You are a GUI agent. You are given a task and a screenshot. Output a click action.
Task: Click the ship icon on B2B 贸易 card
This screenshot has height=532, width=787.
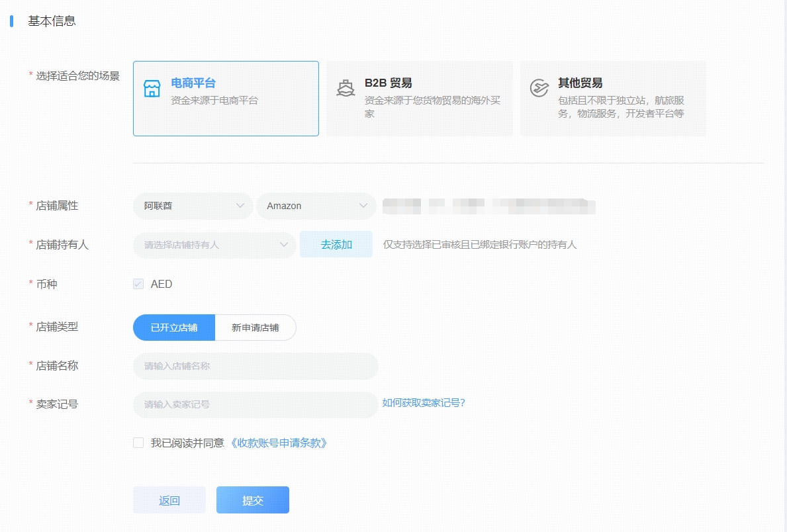tap(346, 87)
